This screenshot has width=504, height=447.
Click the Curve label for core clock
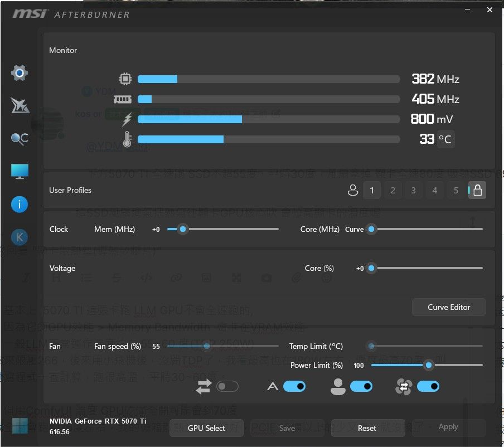(354, 229)
